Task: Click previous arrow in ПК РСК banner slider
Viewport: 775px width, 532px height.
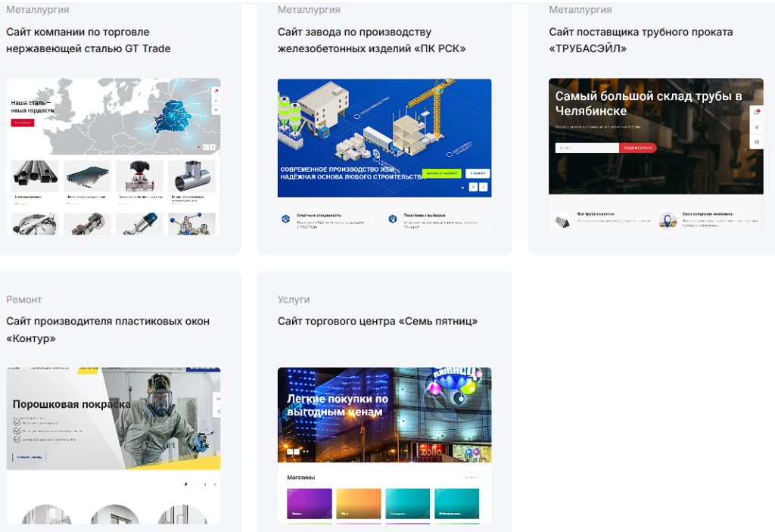Action: (473, 187)
